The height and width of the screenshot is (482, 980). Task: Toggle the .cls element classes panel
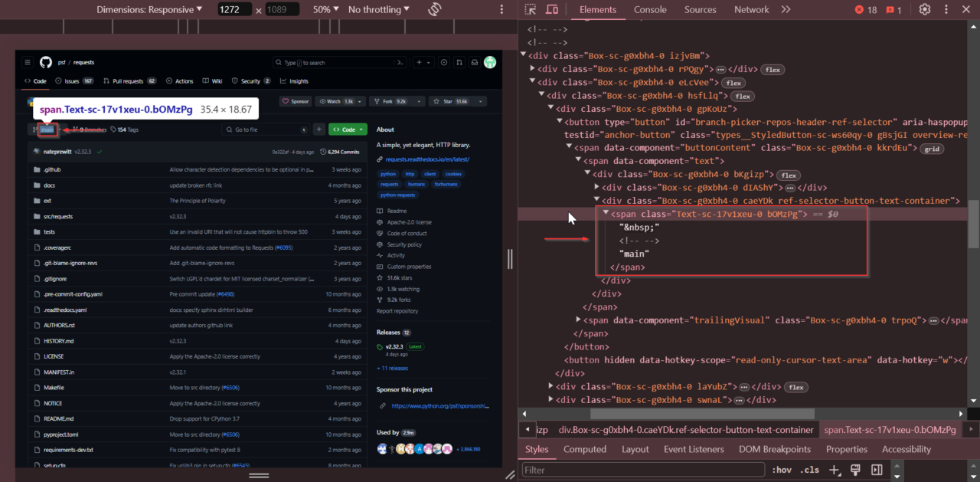[809, 470]
